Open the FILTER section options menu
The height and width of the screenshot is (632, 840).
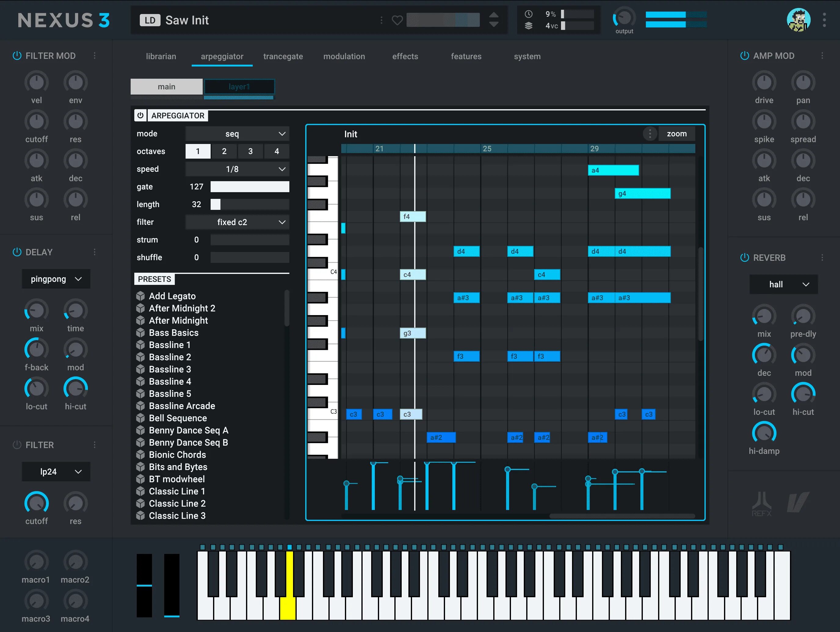coord(95,444)
